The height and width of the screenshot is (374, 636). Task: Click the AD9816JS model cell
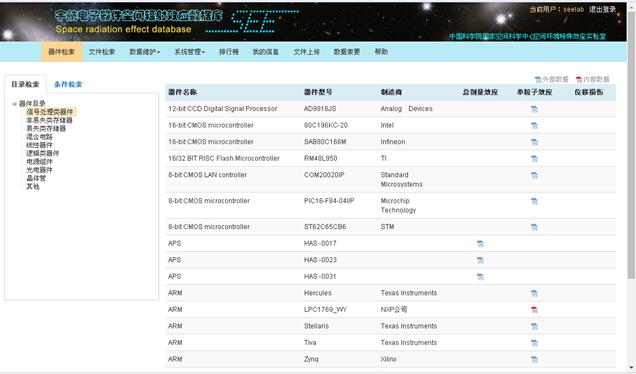320,109
